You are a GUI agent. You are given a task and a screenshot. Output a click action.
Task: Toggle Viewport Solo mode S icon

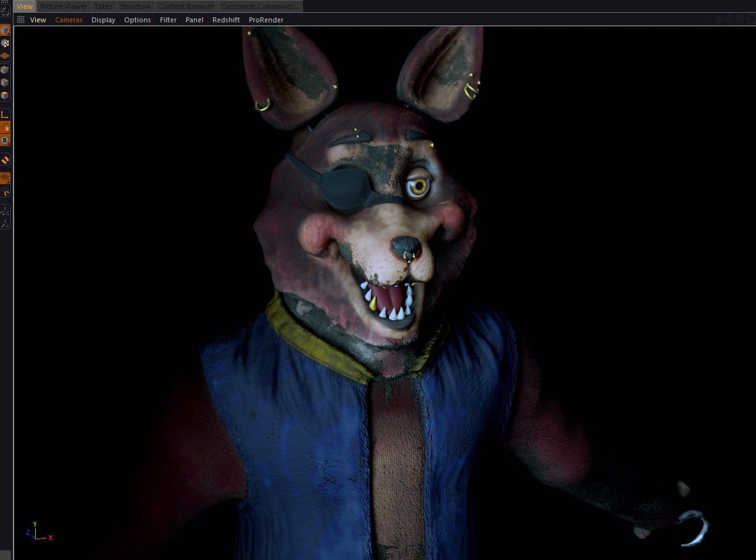pos(5,140)
